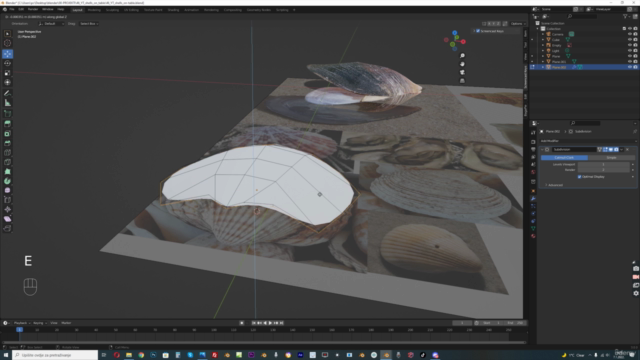Open the Render properties tab icon
Screen dimensions: 640x360
pos(533,142)
